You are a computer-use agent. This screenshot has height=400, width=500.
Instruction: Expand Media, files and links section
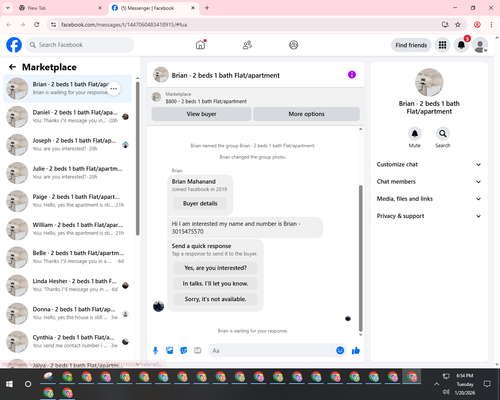pyautogui.click(x=429, y=199)
